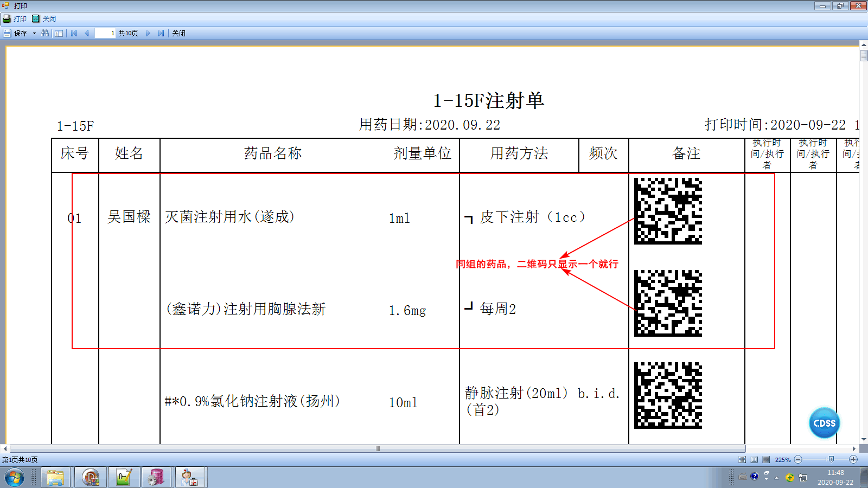Click the 225% zoom level text
The height and width of the screenshot is (488, 868).
[x=783, y=460]
